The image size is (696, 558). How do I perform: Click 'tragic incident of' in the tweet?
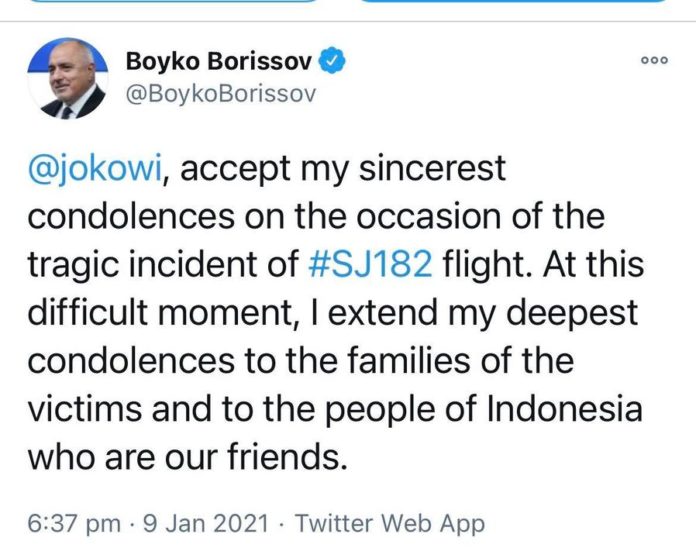(164, 265)
